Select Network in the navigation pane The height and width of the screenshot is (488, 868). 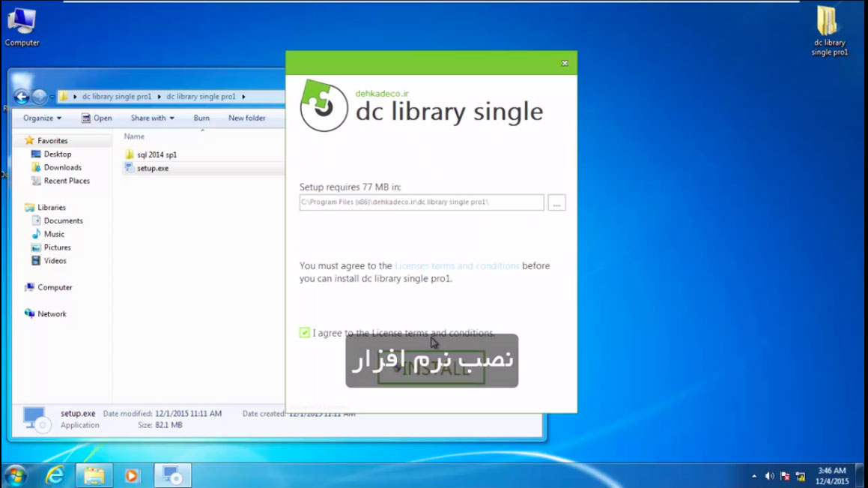point(52,313)
